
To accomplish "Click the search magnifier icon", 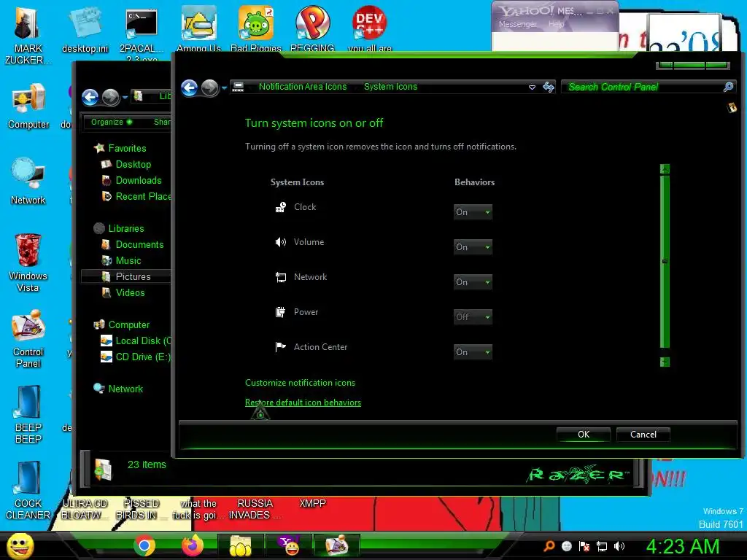I will pyautogui.click(x=728, y=87).
